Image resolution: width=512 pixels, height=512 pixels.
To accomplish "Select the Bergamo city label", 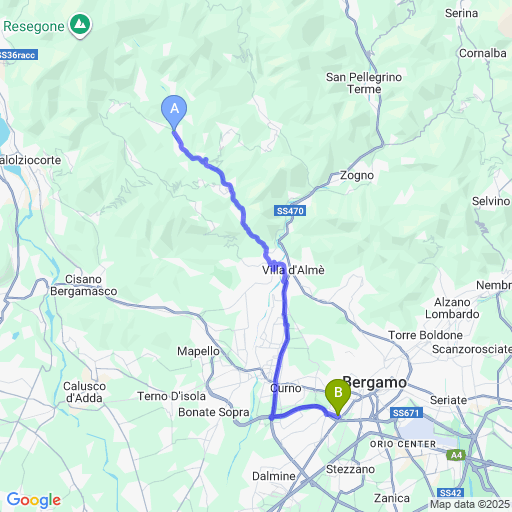I will click(375, 383).
